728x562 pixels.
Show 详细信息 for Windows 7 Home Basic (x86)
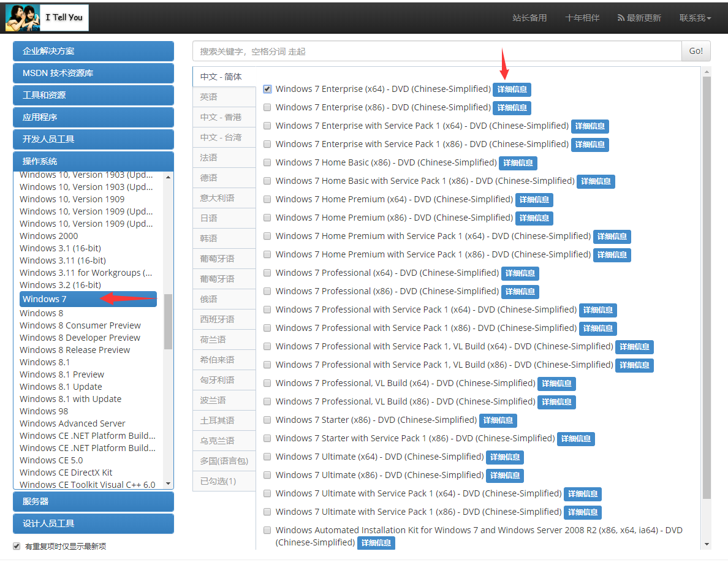point(518,163)
